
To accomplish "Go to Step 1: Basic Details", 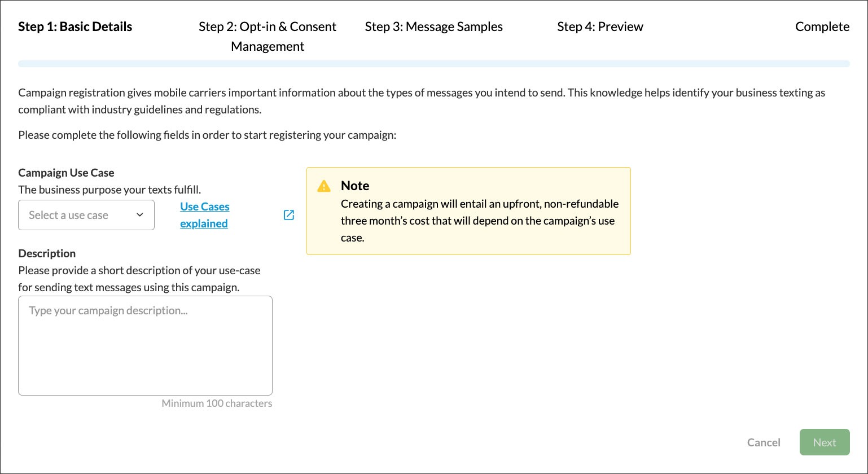I will [x=75, y=27].
